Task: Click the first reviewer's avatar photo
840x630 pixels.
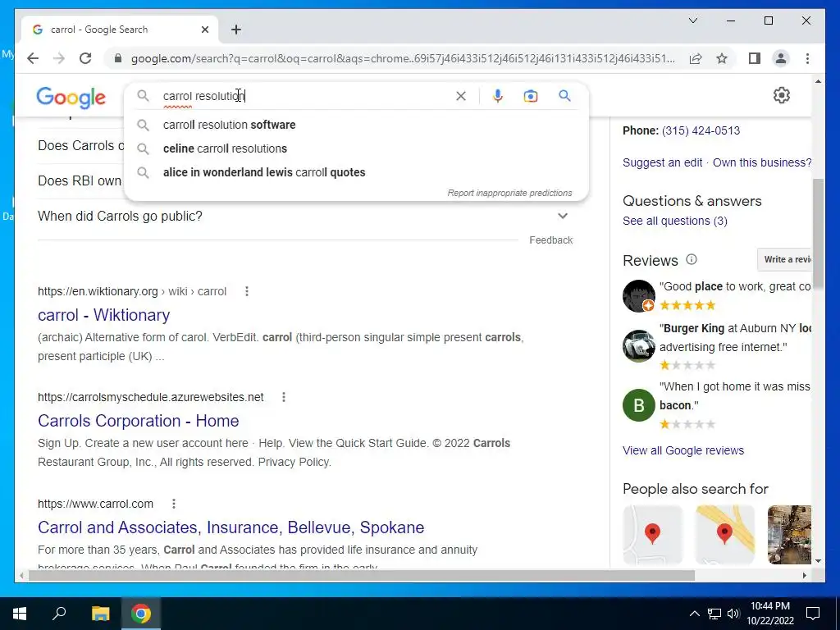Action: point(638,295)
